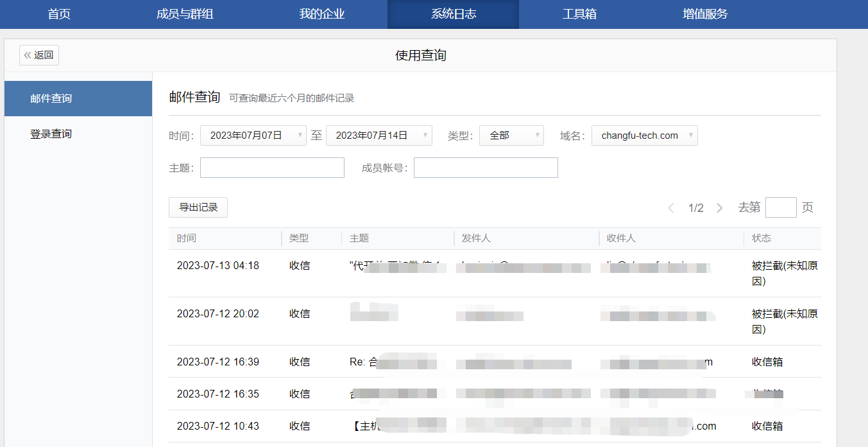Click the page number jump field
Image resolution: width=868 pixels, height=447 pixels.
click(781, 207)
